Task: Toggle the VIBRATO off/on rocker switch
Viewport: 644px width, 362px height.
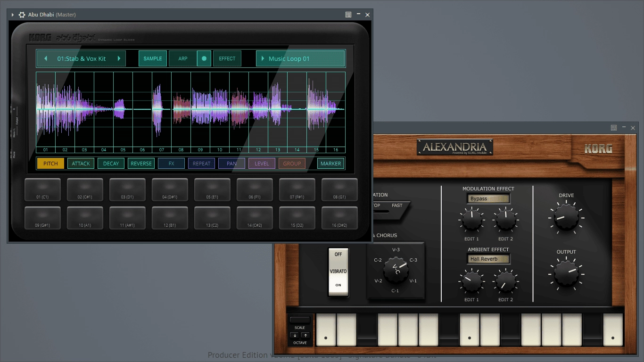Action: pyautogui.click(x=339, y=272)
